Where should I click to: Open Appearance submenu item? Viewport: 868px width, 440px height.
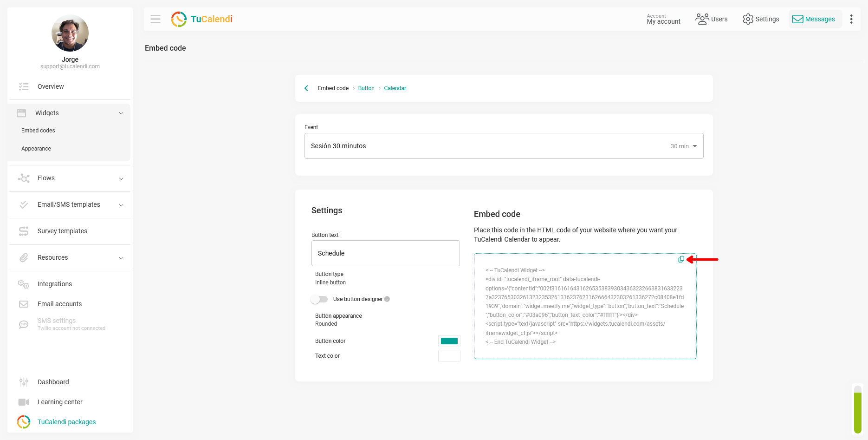[x=36, y=149]
